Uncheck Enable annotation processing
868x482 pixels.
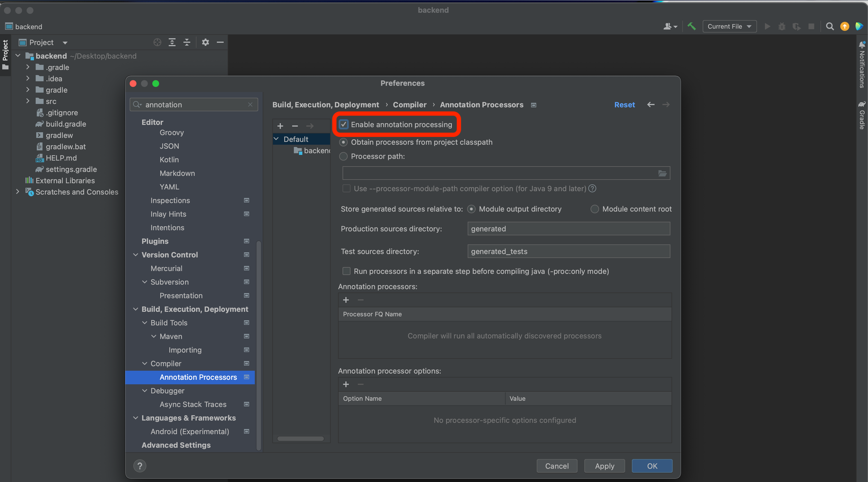point(343,124)
